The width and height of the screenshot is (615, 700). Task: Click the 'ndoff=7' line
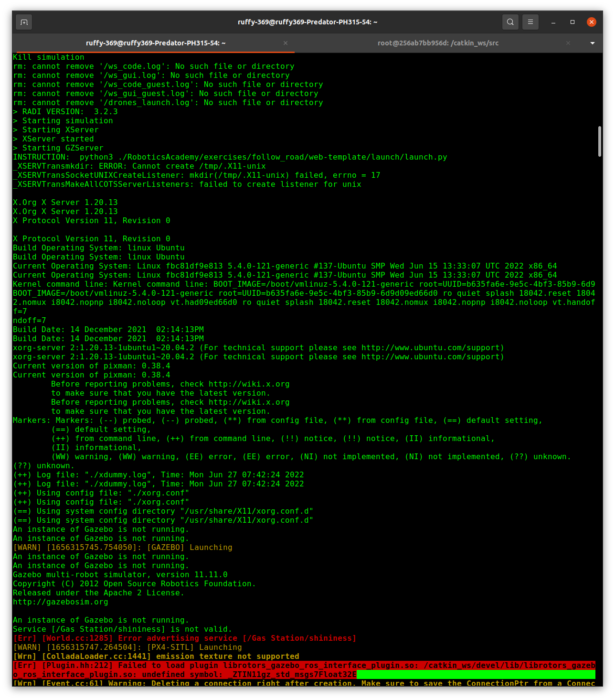point(30,321)
